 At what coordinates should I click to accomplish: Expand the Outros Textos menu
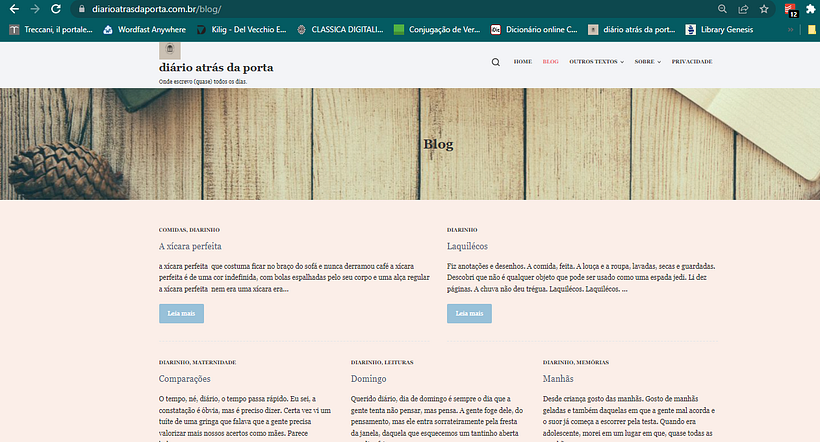click(x=596, y=61)
